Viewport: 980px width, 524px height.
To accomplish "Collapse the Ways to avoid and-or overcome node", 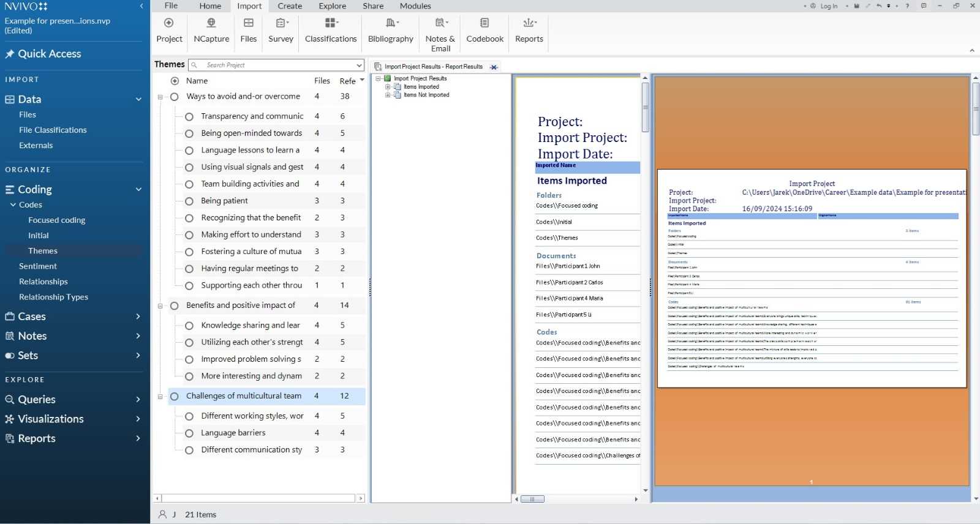I will point(160,97).
